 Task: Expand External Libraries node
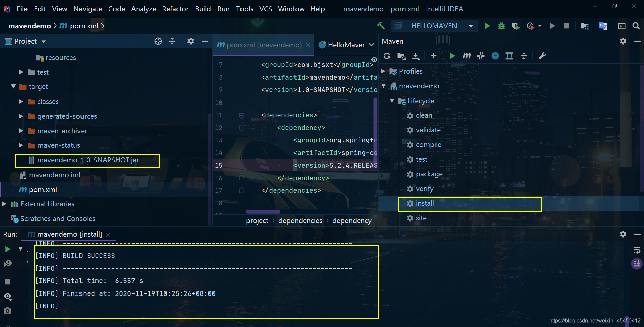(x=4, y=204)
